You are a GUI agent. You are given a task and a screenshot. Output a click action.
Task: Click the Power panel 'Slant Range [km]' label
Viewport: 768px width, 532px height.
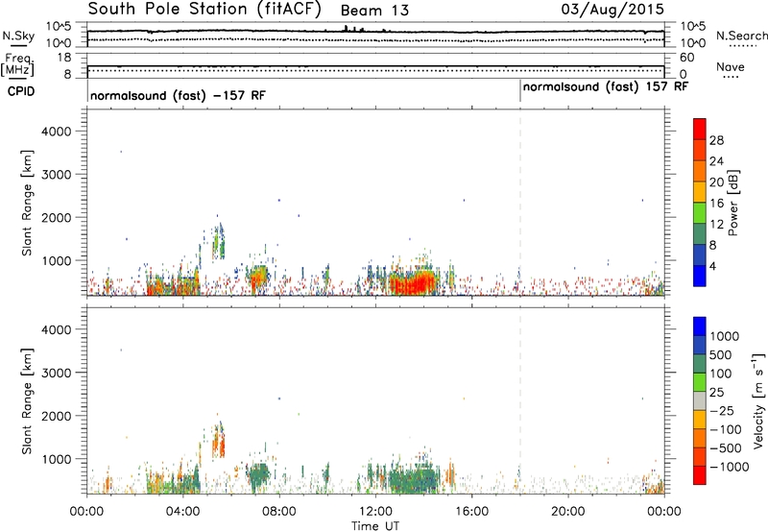tap(27, 203)
